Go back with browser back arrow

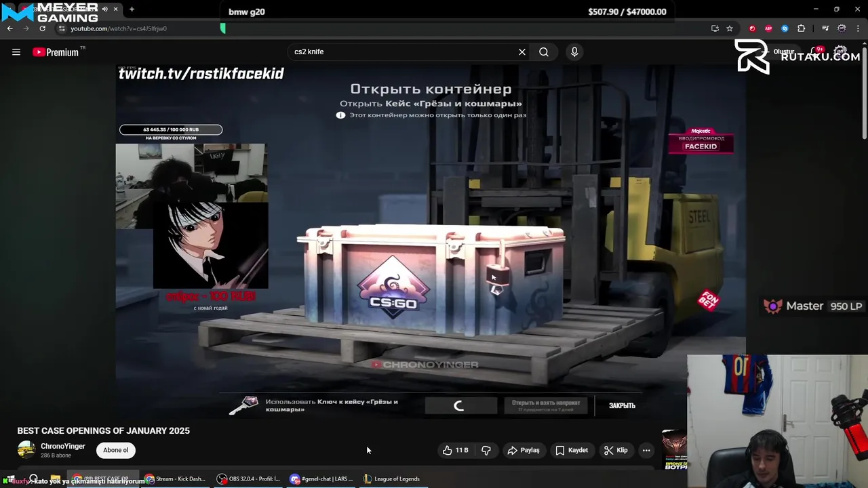[9, 28]
